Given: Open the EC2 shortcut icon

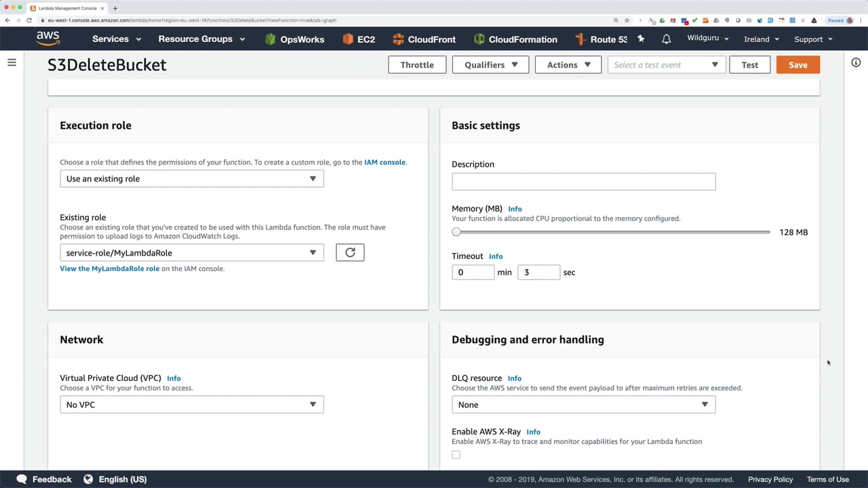Looking at the screenshot, I should click(x=359, y=39).
